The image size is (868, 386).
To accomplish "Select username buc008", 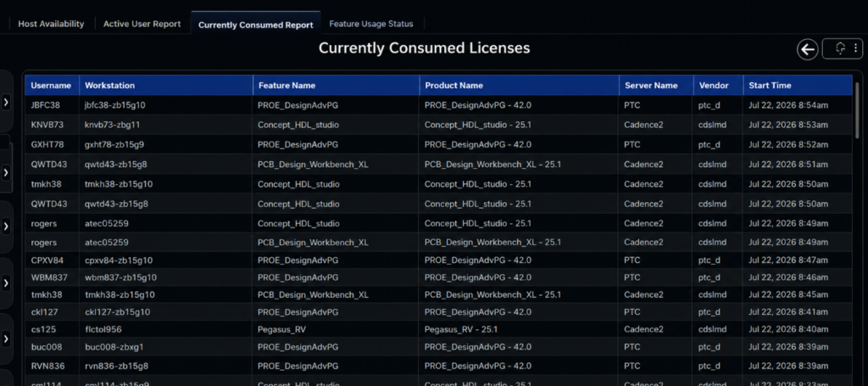I will pyautogui.click(x=47, y=347).
